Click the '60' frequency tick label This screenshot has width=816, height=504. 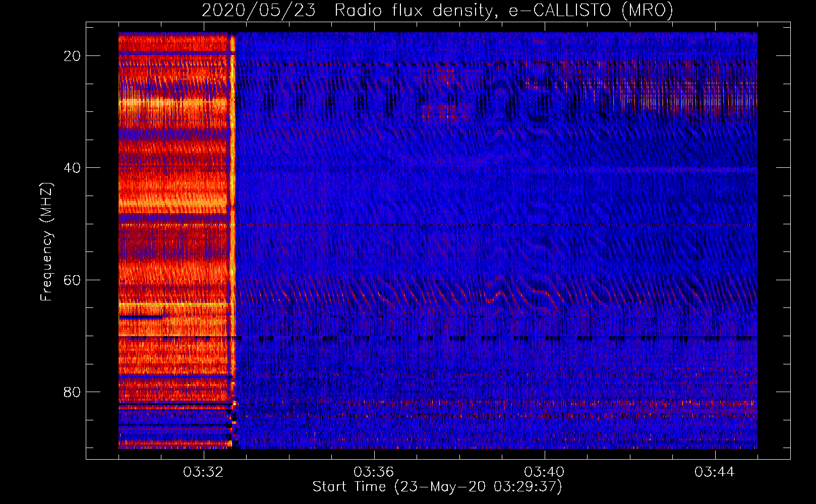click(x=72, y=280)
